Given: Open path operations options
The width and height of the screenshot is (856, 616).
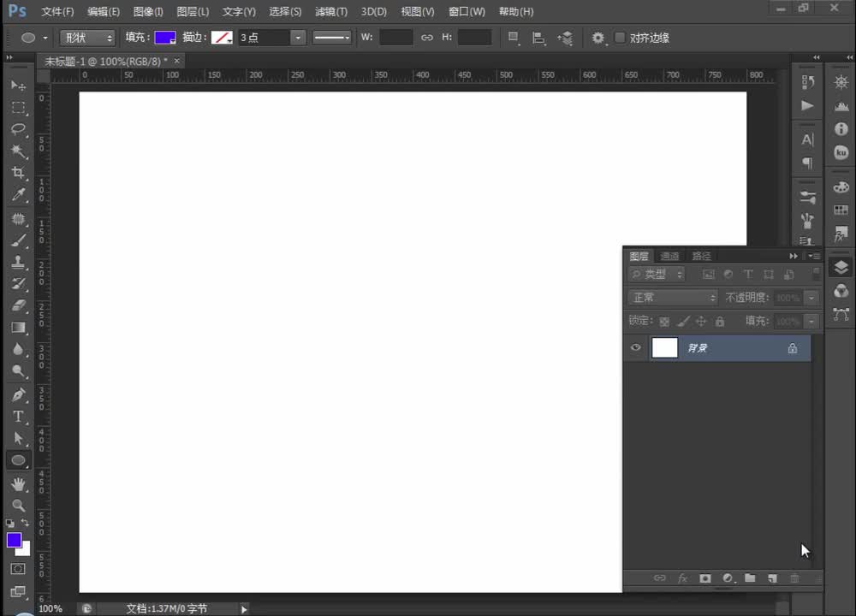Looking at the screenshot, I should pos(513,38).
